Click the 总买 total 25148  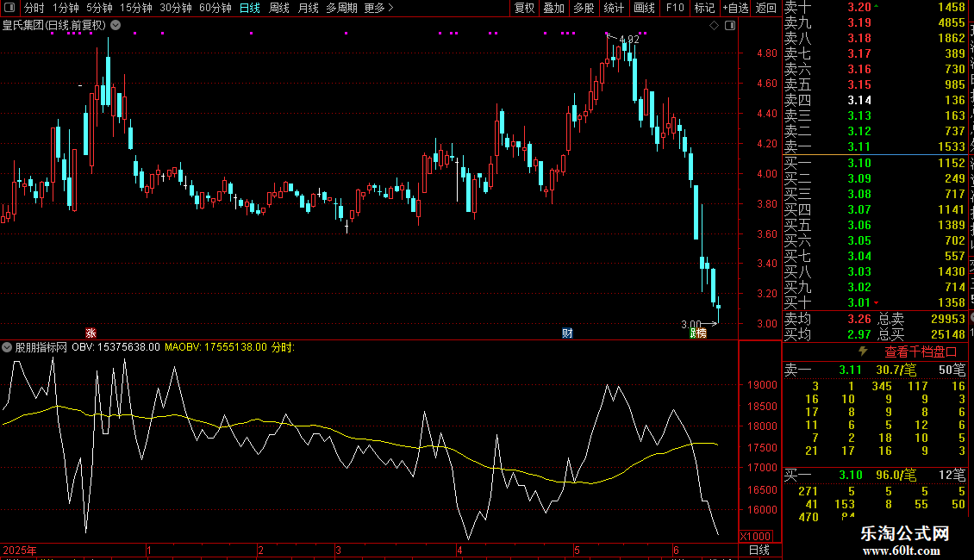click(x=948, y=334)
